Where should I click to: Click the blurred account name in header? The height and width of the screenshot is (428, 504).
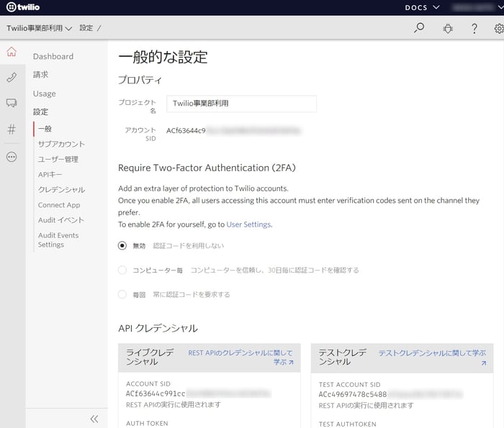click(472, 7)
